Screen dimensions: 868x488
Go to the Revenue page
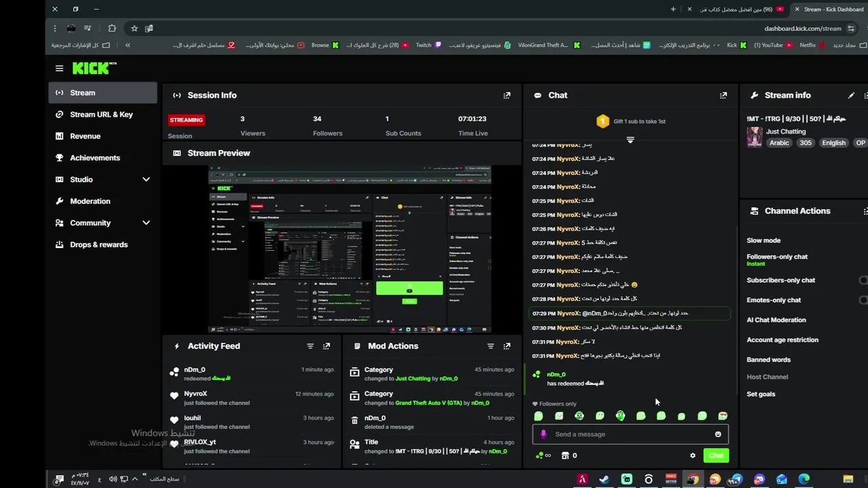point(103,136)
